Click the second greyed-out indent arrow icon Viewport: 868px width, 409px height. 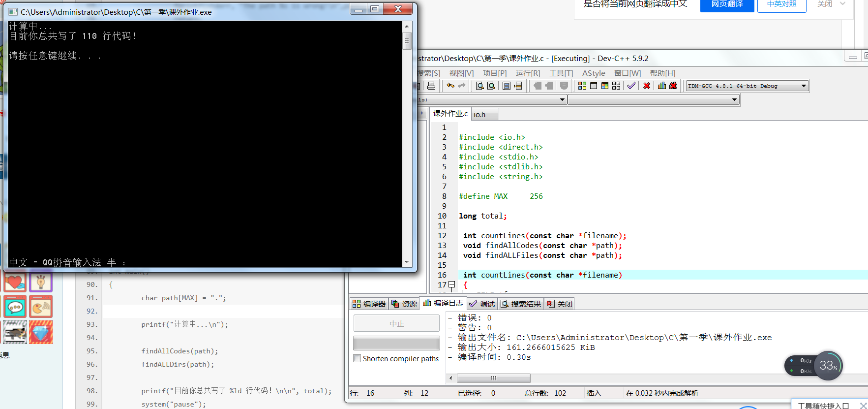point(549,86)
